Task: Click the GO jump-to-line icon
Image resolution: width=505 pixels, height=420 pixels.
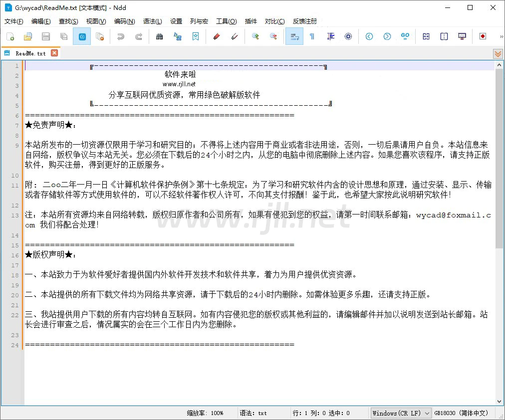Action: [405, 36]
